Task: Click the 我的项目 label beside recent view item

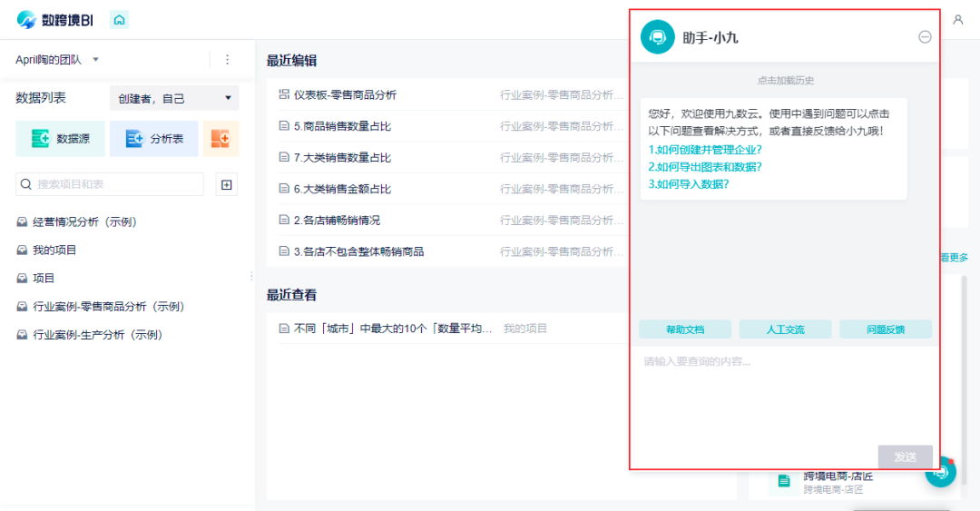Action: point(525,329)
